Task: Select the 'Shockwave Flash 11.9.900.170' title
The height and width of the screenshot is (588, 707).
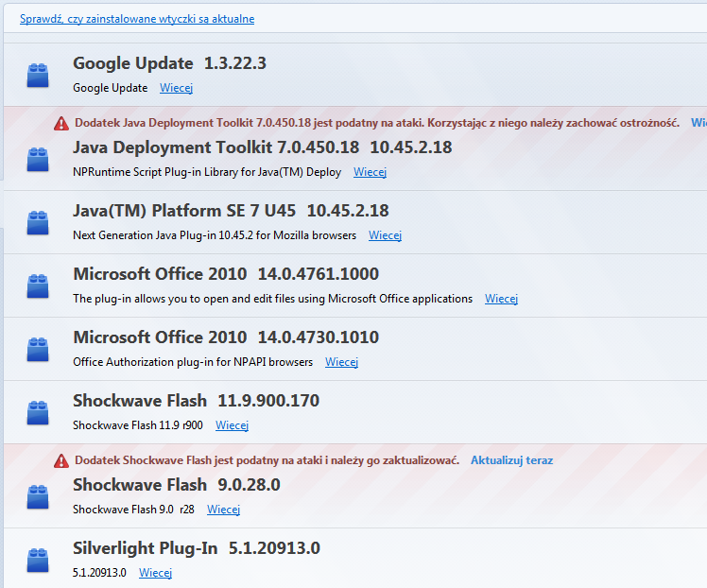Action: [197, 401]
